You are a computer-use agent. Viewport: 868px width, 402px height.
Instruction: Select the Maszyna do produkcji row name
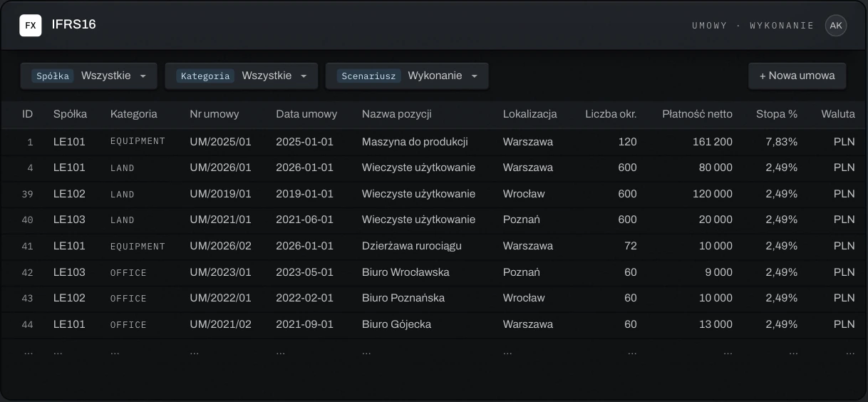(x=415, y=142)
